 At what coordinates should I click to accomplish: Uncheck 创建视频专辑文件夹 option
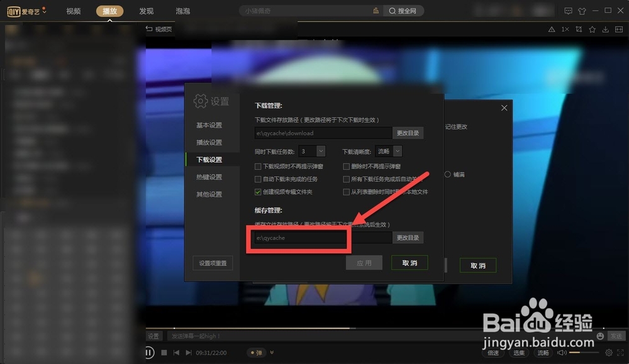(x=258, y=191)
